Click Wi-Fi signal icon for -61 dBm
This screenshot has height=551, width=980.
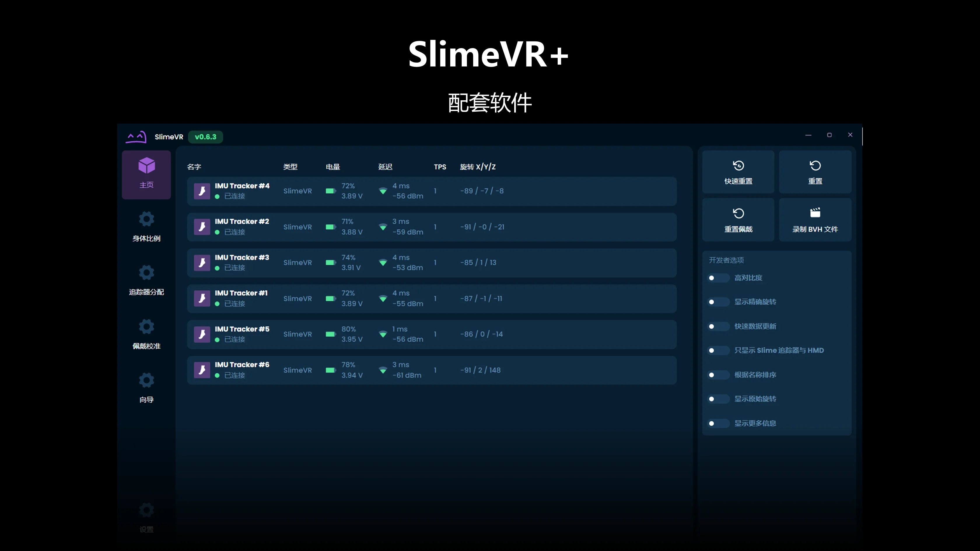tap(383, 370)
